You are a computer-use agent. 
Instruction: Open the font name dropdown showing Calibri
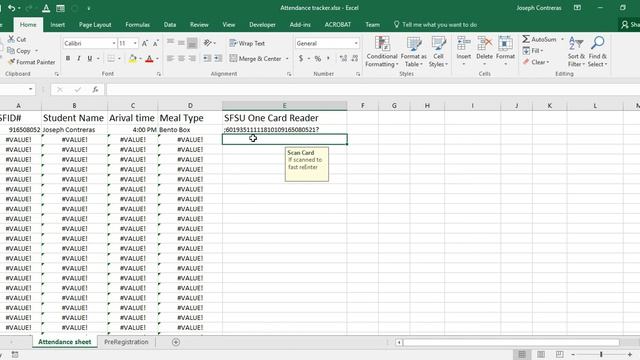[x=114, y=43]
